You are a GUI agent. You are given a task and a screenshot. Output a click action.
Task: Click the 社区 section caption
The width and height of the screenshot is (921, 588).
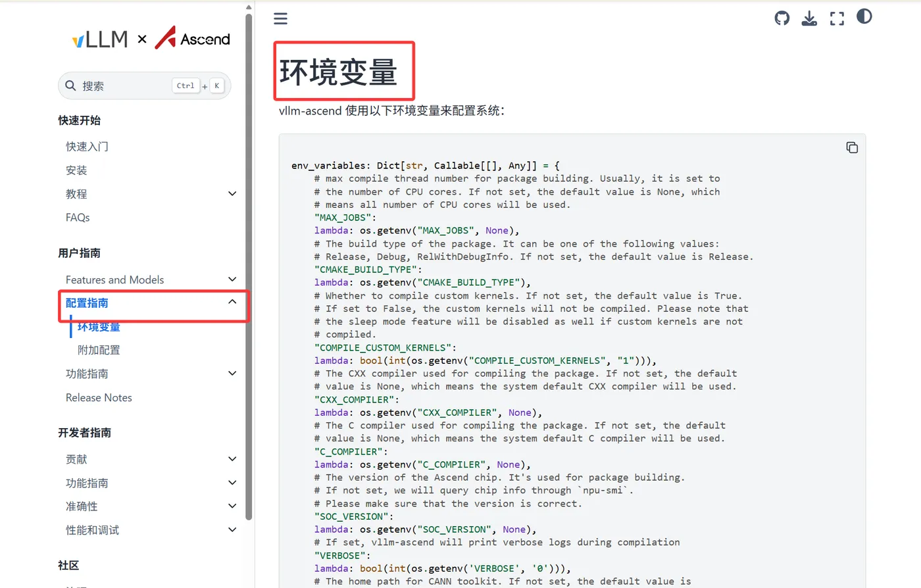click(68, 566)
